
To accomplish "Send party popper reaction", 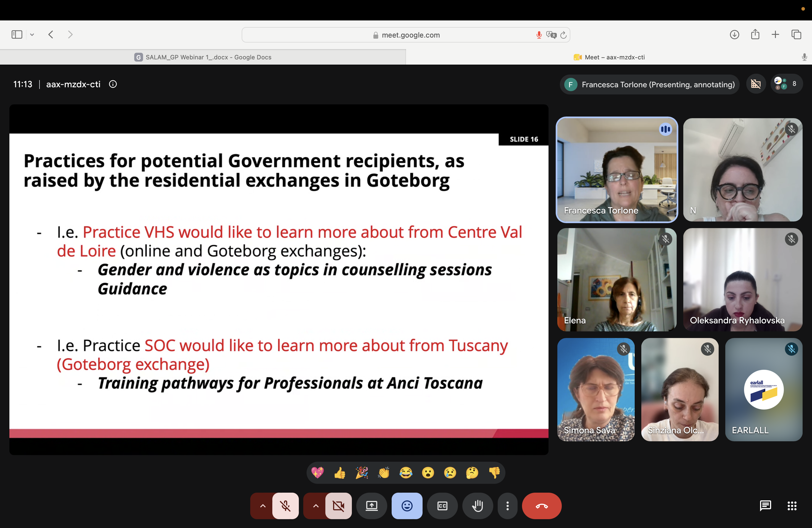I will coord(362,472).
